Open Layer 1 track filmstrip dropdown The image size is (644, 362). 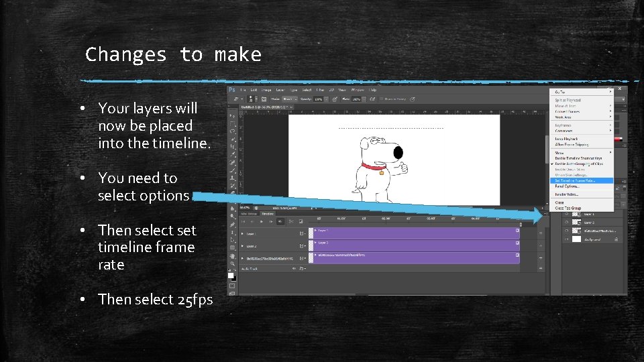click(x=303, y=233)
